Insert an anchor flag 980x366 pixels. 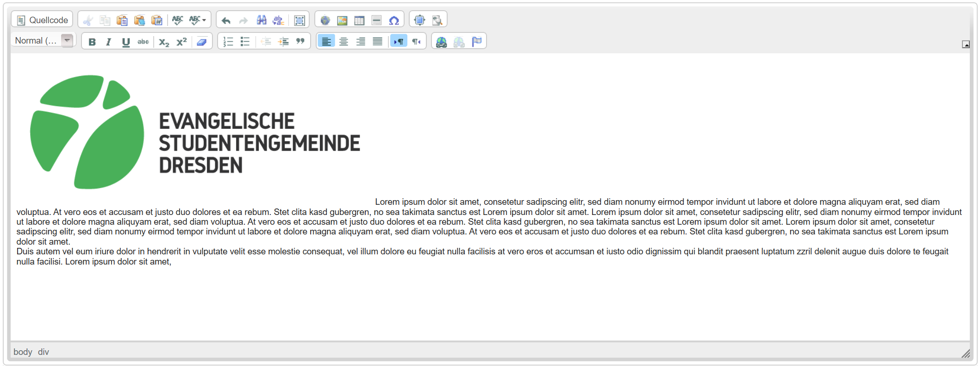[x=476, y=42]
